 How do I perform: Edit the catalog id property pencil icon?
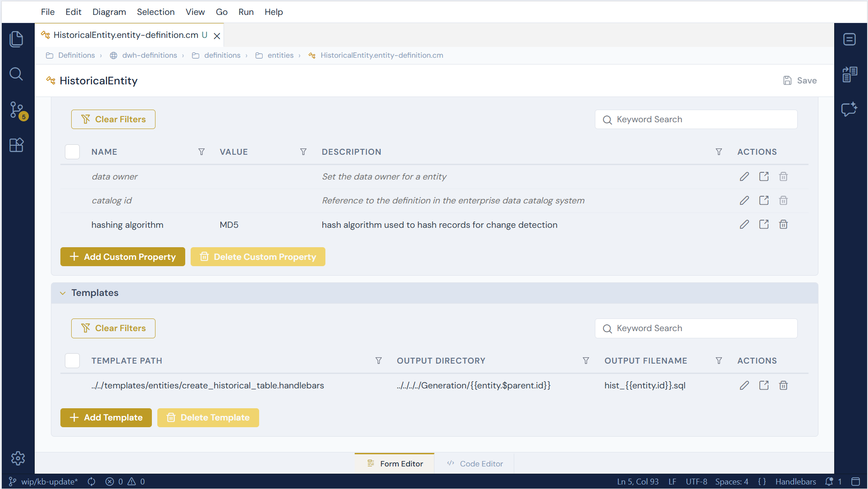(x=744, y=200)
